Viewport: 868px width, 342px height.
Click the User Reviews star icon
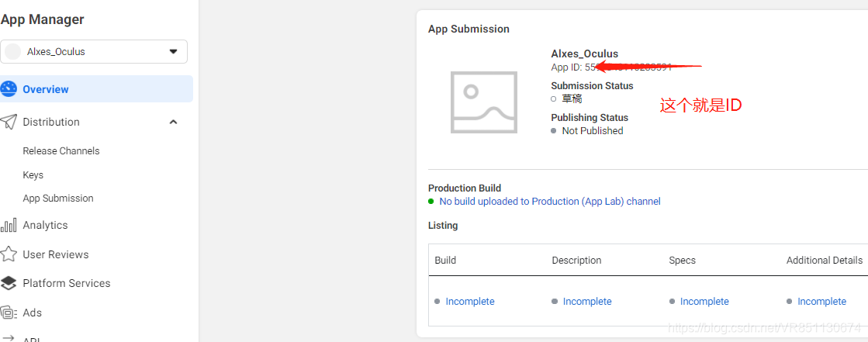point(9,254)
